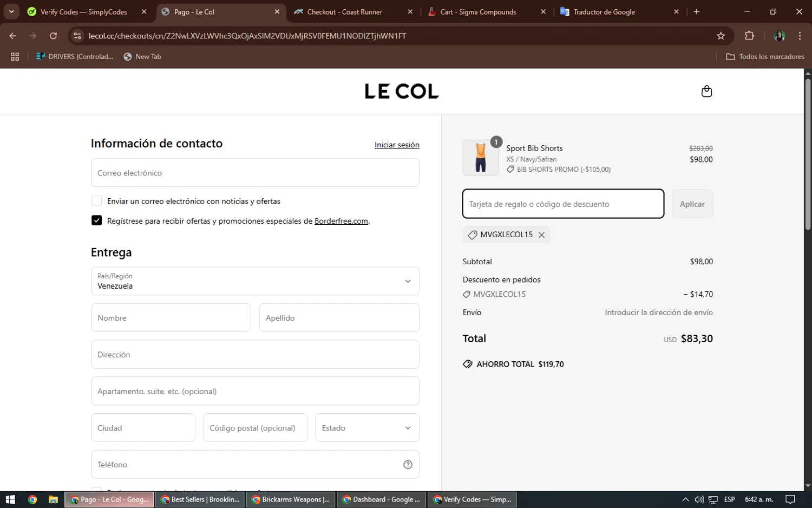Bookmark this page with the star icon

point(721,36)
